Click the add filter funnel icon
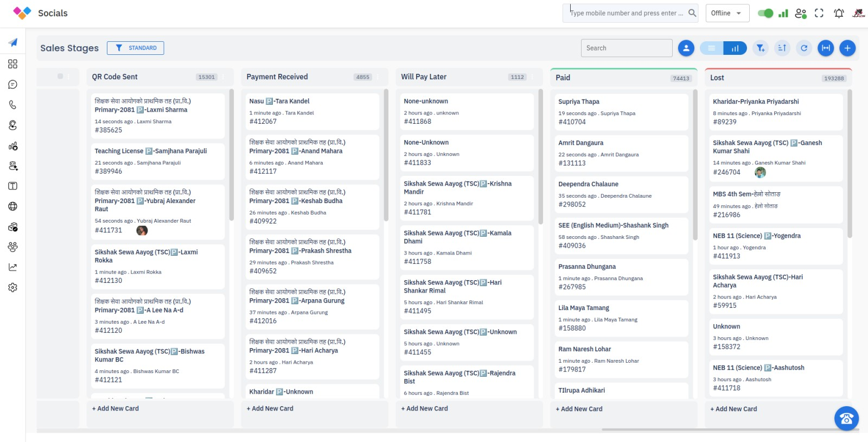The height and width of the screenshot is (442, 868). point(761,48)
